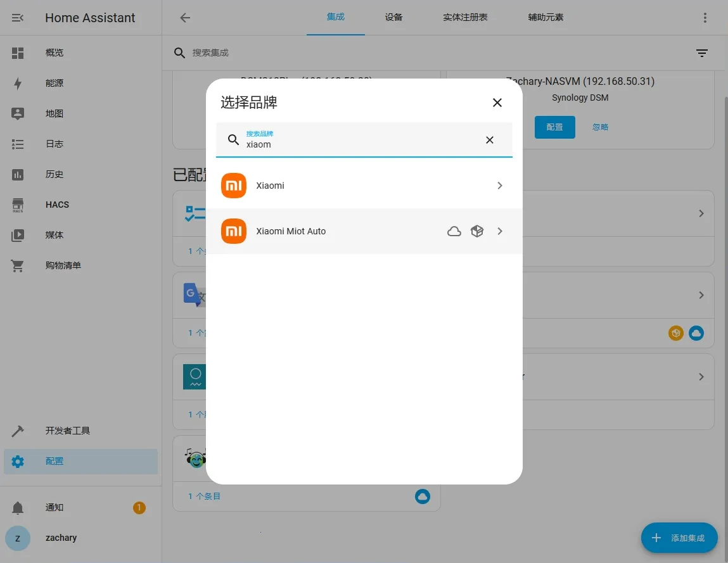Click the cloud icon on Xiaomi Miot Auto row
Viewport: 728px width, 563px height.
coord(454,231)
